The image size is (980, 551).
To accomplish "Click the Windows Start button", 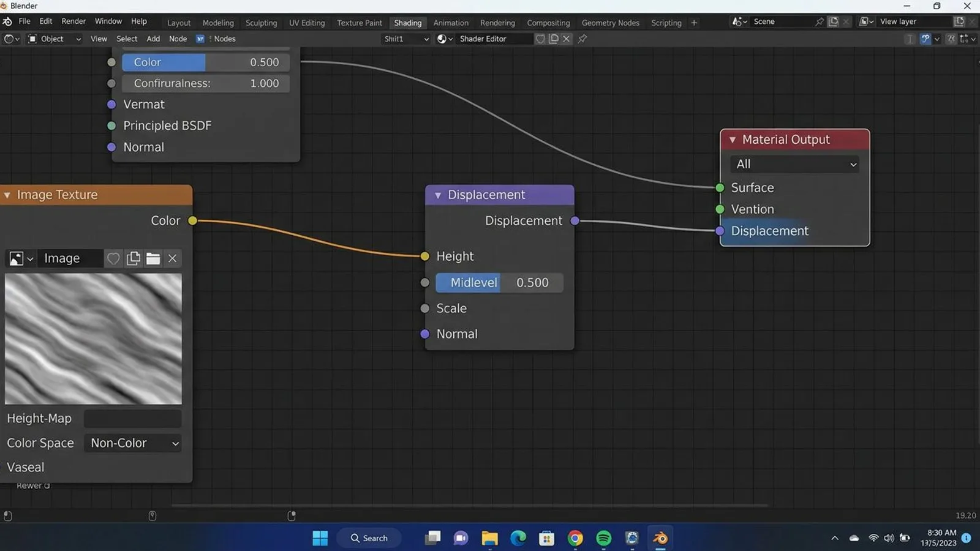I will (x=320, y=538).
